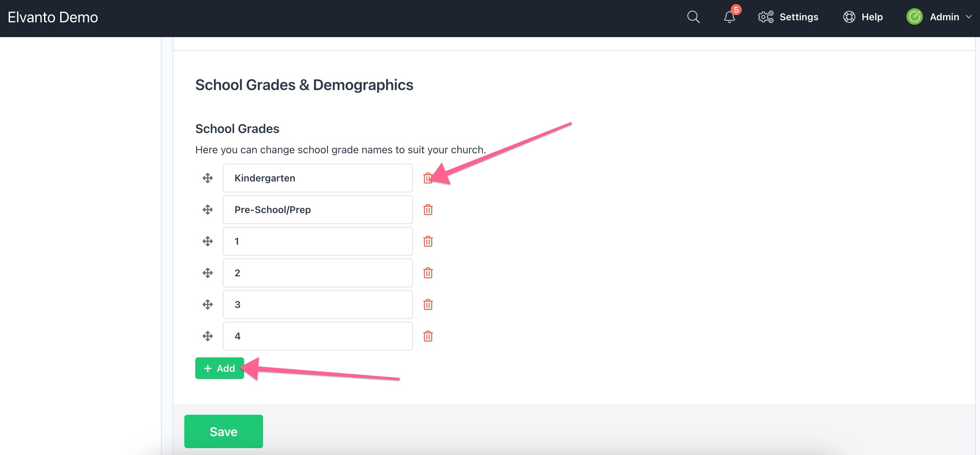The width and height of the screenshot is (980, 455).
Task: Delete the Kindergarten grade
Action: pos(428,178)
